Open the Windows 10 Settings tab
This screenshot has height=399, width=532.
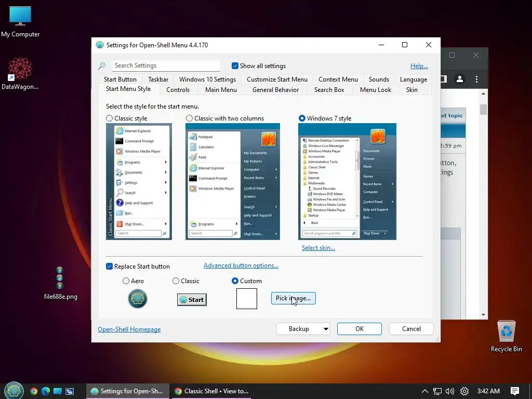207,79
